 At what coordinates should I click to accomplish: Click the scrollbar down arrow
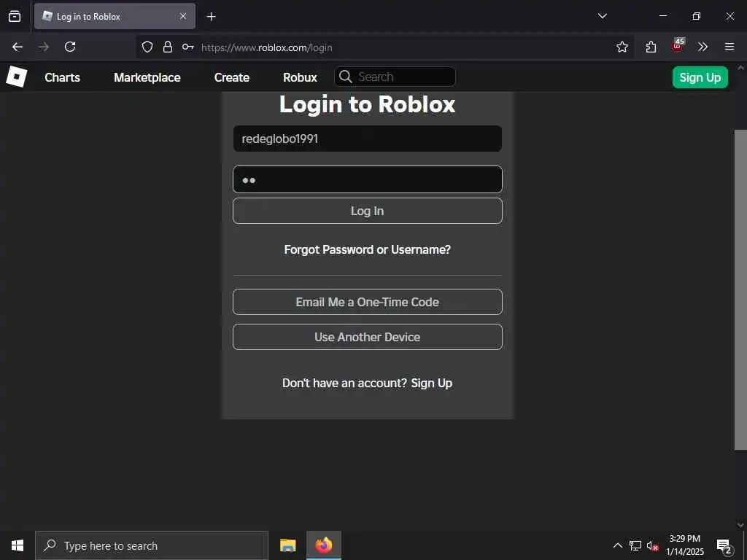click(740, 525)
